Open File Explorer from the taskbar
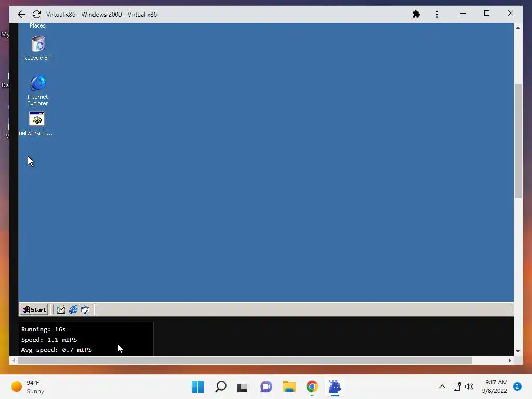Viewport: 532px width, 399px height. pos(289,387)
